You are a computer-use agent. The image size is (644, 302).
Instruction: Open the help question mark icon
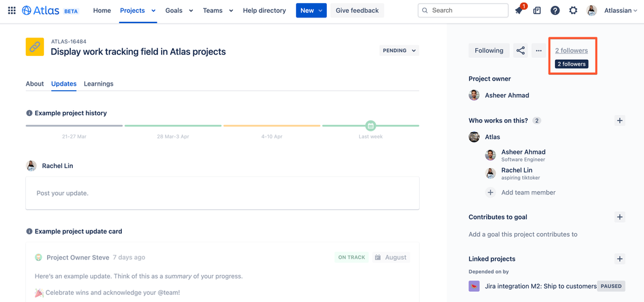point(555,11)
